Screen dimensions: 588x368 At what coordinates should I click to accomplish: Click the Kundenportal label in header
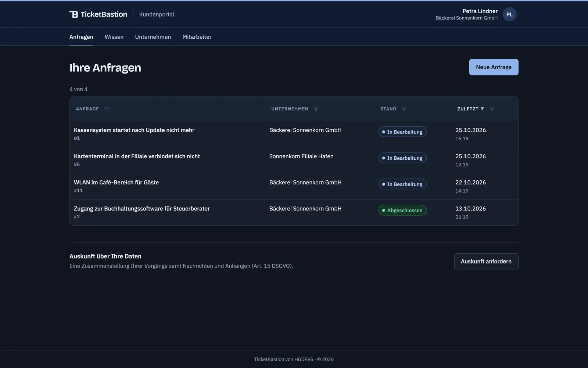tap(157, 14)
